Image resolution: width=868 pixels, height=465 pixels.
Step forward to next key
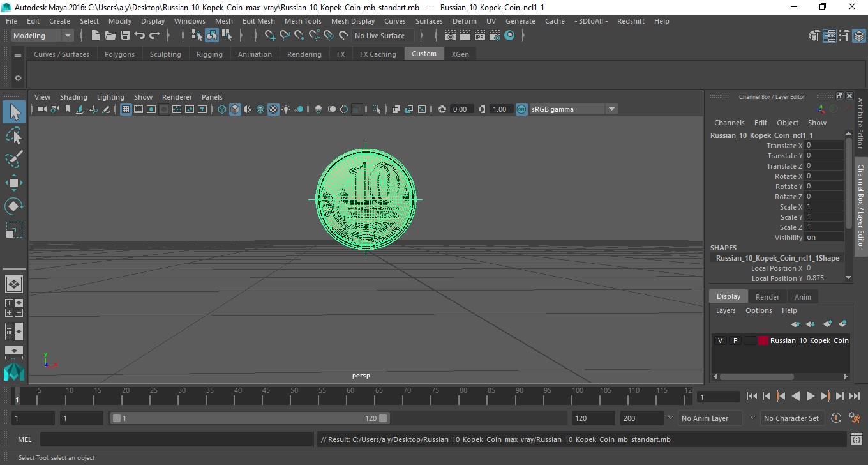coord(825,396)
